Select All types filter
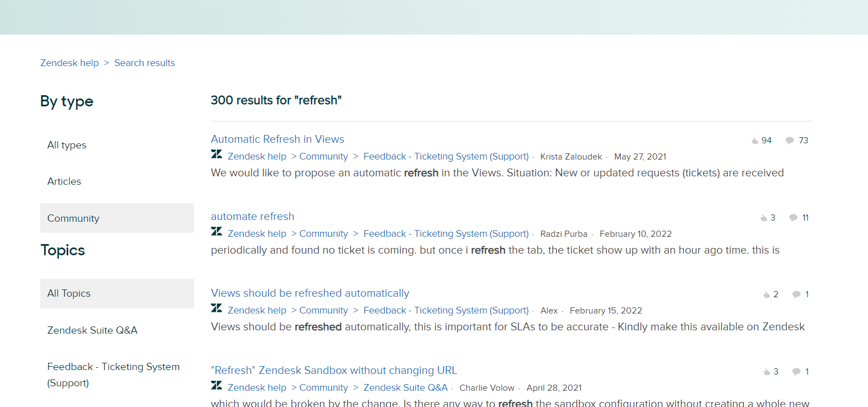 67,145
